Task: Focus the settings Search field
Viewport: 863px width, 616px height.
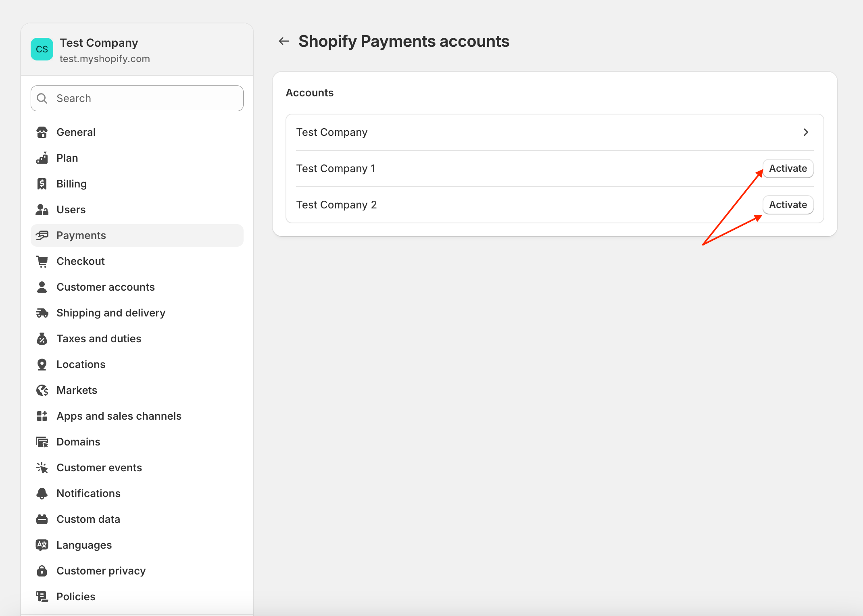Action: tap(137, 98)
